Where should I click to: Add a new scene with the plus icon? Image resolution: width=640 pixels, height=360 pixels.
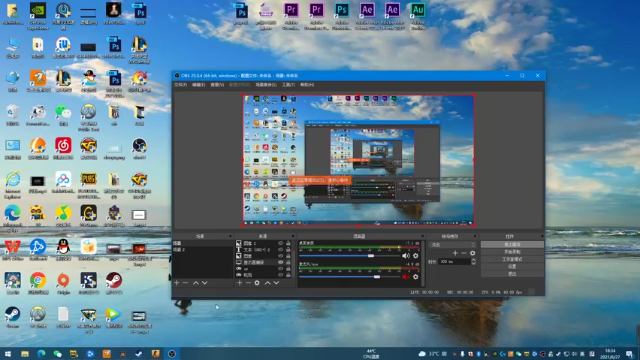click(x=177, y=283)
